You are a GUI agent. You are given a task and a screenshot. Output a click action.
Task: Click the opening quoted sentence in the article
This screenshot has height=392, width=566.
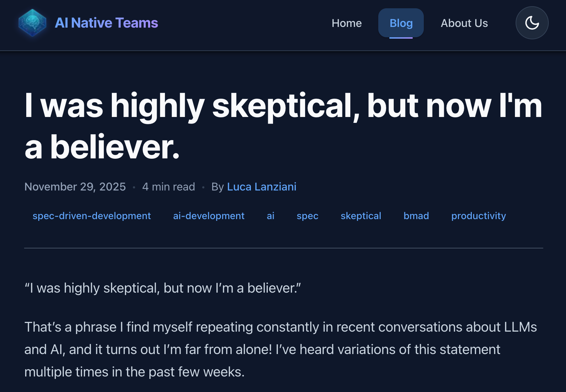click(163, 288)
